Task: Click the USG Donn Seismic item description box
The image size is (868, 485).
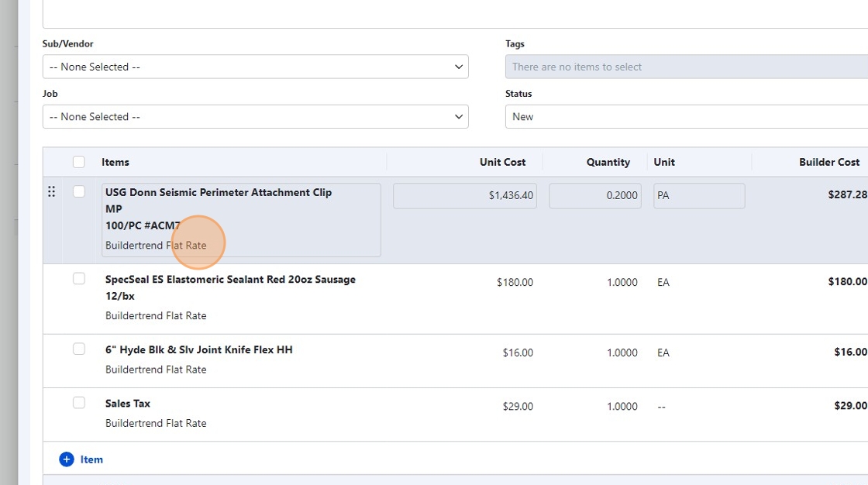Action: pyautogui.click(x=241, y=219)
